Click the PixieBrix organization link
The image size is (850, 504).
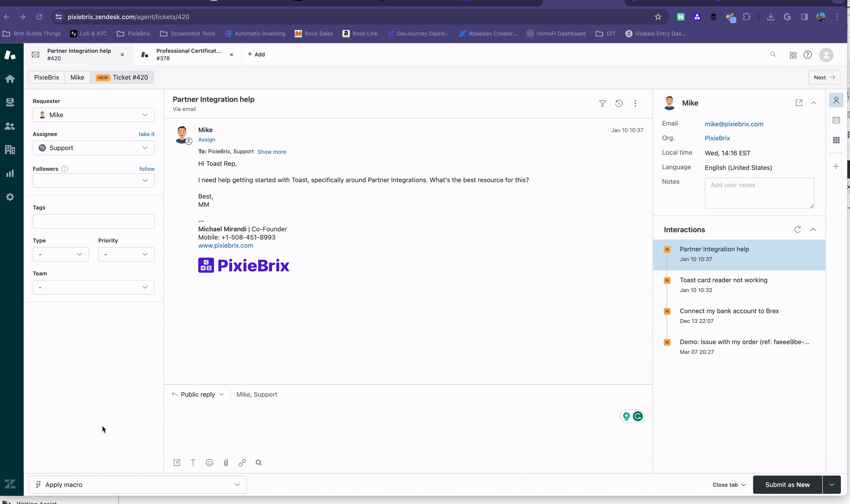pyautogui.click(x=718, y=138)
